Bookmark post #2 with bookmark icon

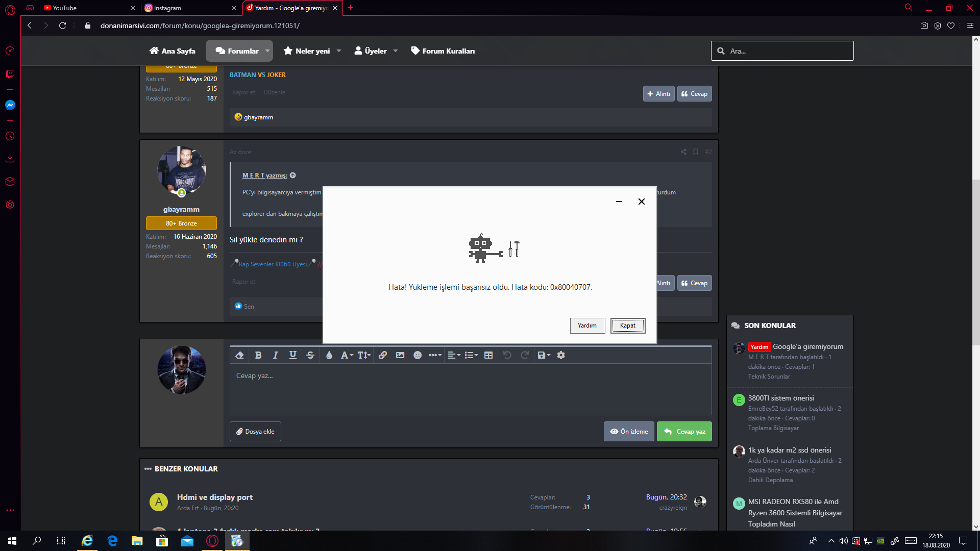click(x=696, y=152)
